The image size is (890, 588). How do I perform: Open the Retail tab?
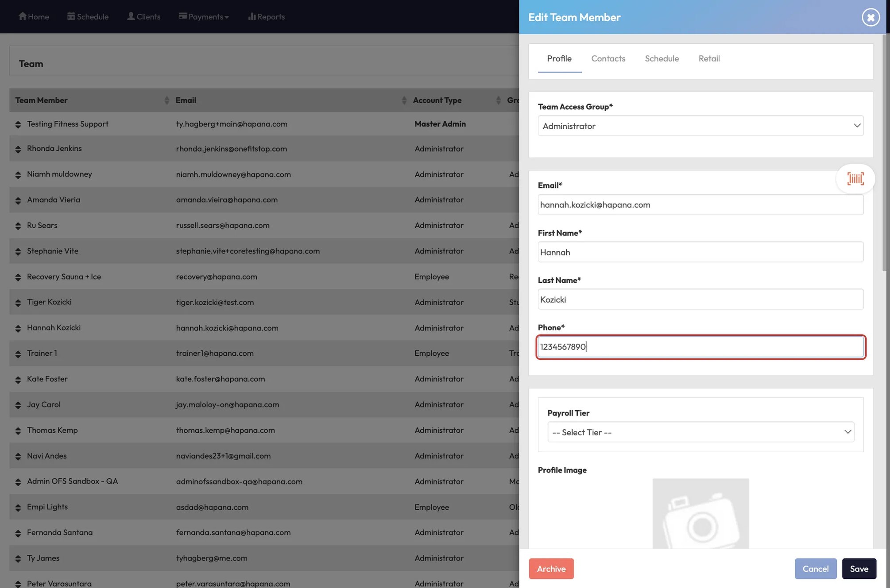click(709, 58)
